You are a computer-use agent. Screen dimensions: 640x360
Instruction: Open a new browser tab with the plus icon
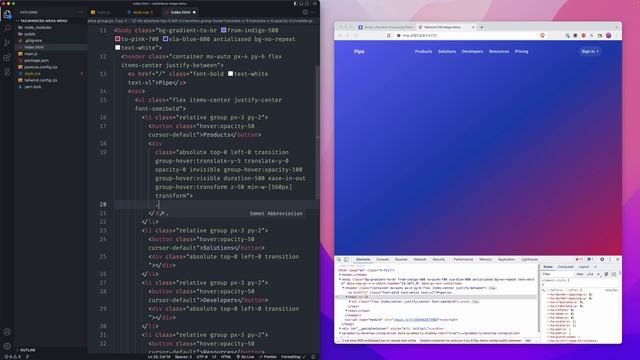(482, 27)
